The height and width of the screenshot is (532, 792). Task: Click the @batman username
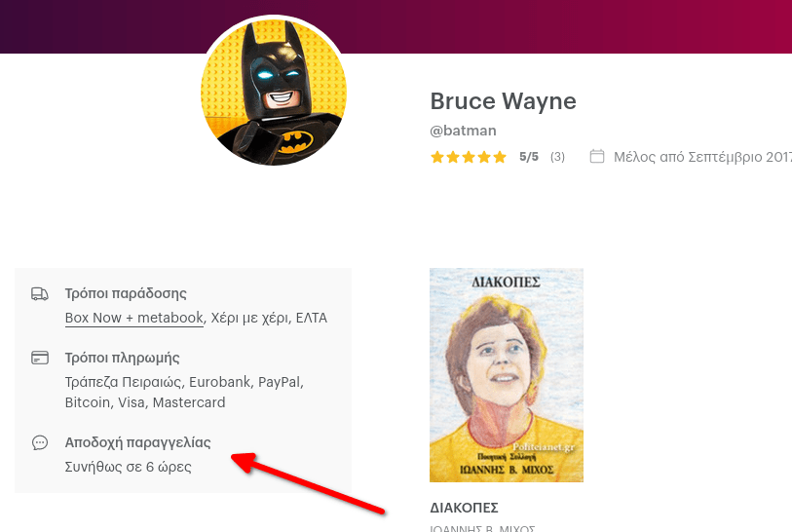463,131
